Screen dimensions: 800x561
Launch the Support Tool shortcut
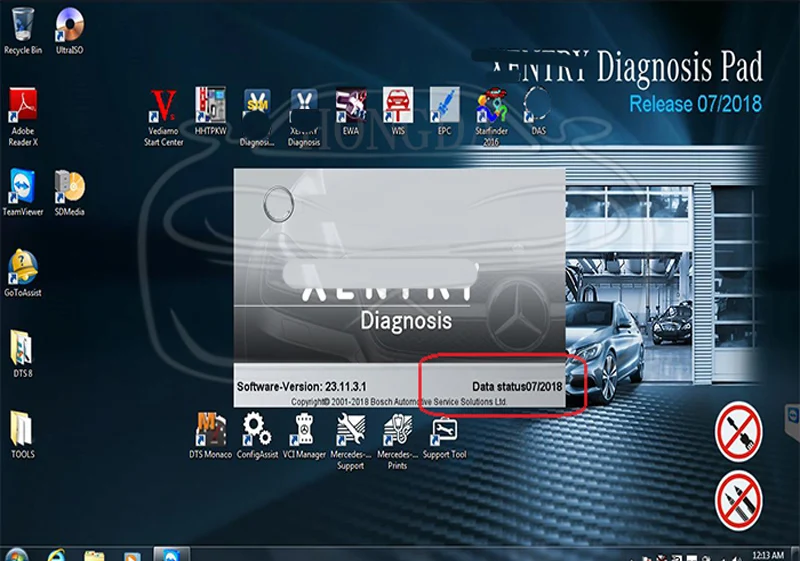pyautogui.click(x=444, y=438)
